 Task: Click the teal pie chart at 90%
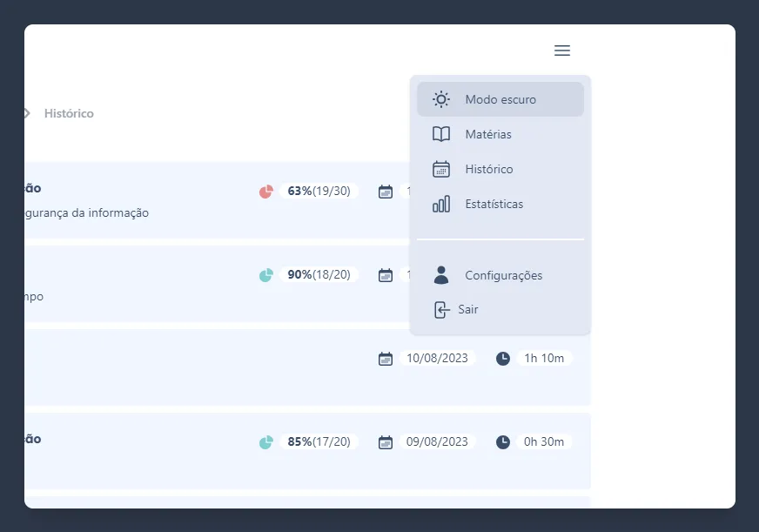(x=266, y=274)
